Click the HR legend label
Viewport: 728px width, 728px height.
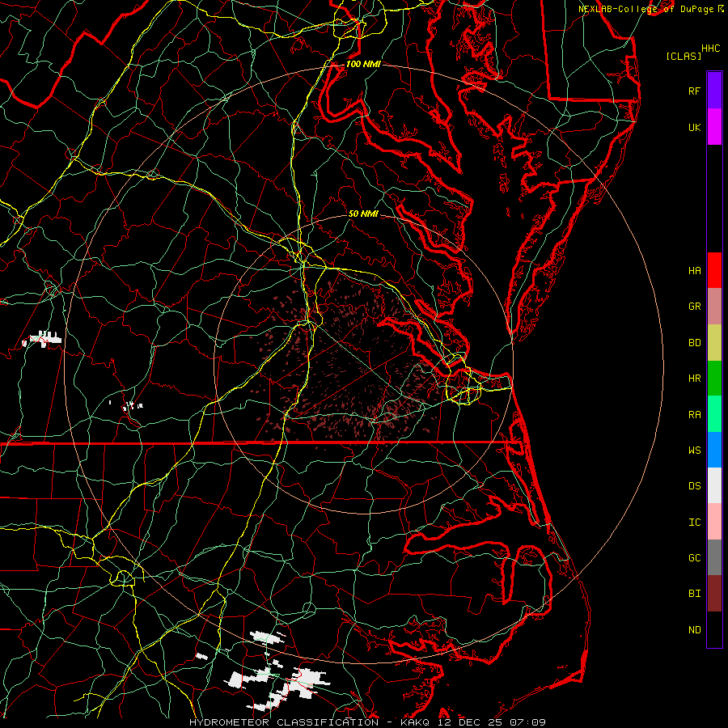pos(694,378)
